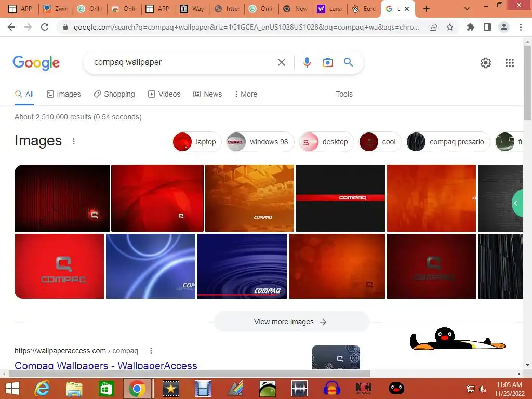Switch to the Images results tab
The width and height of the screenshot is (532, 399).
[64, 94]
